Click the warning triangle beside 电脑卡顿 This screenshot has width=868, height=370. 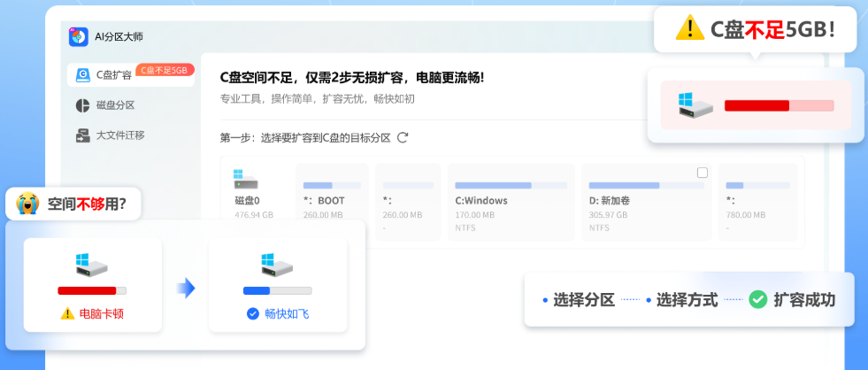click(x=67, y=314)
